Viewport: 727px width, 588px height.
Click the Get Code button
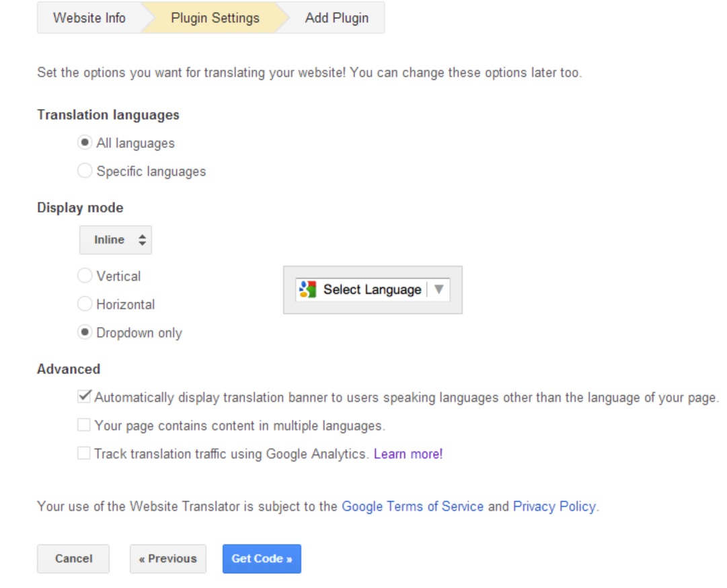point(262,558)
